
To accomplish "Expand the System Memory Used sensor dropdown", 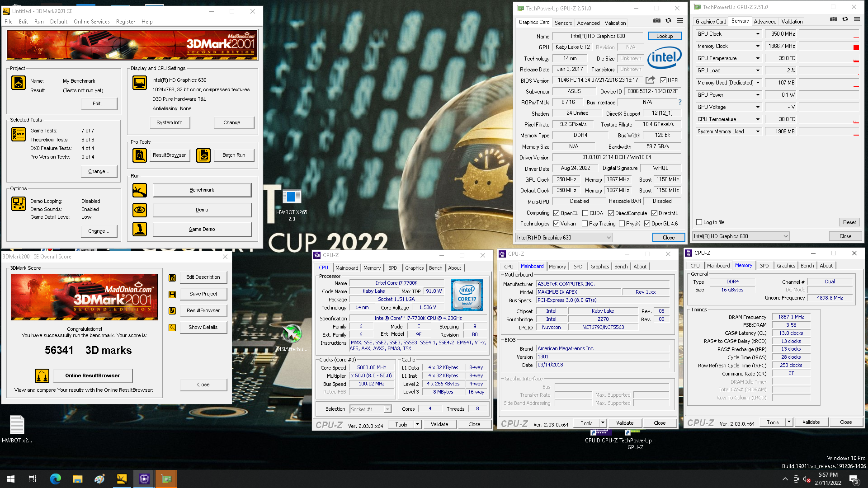I will coord(758,131).
